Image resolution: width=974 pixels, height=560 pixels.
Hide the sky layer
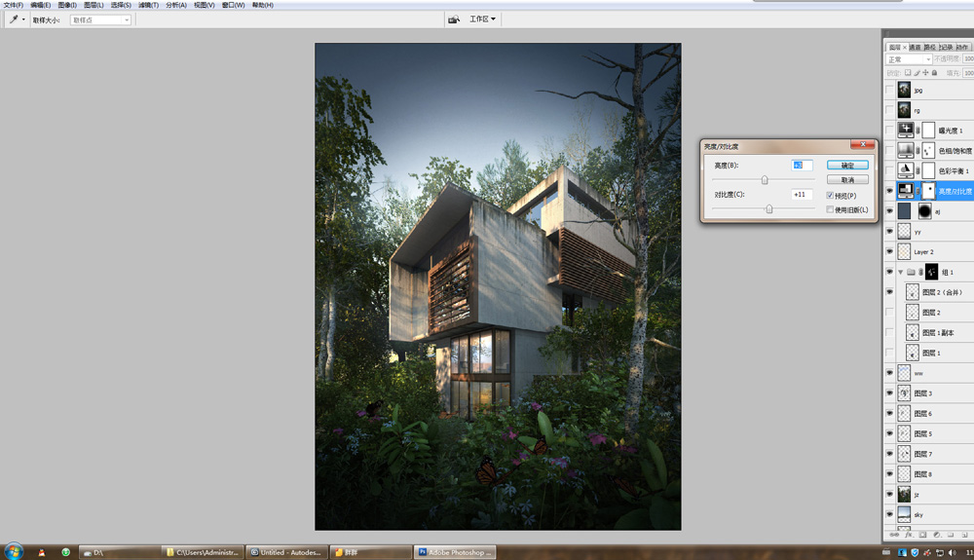[x=889, y=514]
